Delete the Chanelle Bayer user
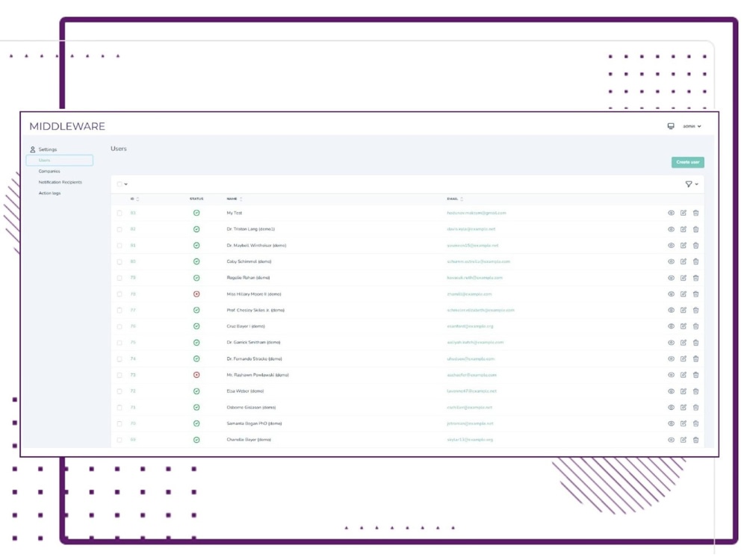The image size is (747, 560). pos(695,440)
